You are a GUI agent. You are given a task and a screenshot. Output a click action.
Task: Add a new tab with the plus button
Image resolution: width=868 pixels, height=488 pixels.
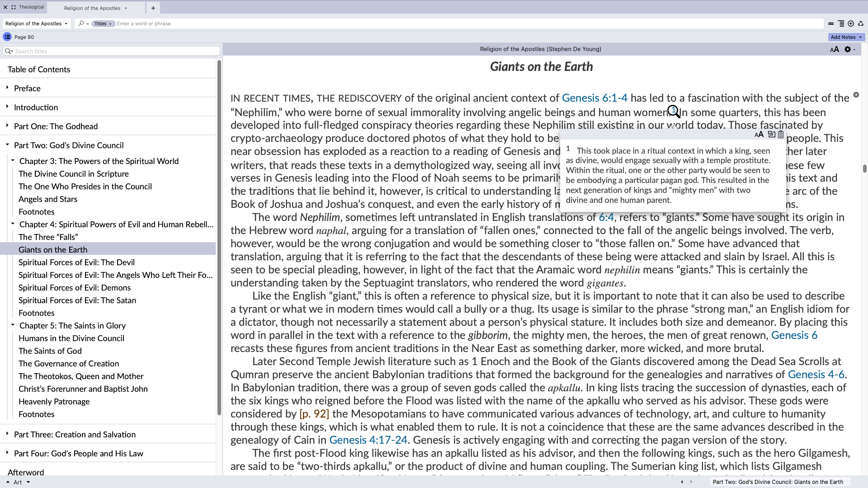pyautogui.click(x=153, y=8)
